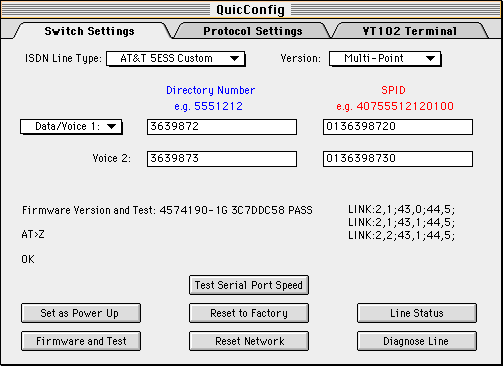
Task: Click the red SPID heading
Action: 393,90
